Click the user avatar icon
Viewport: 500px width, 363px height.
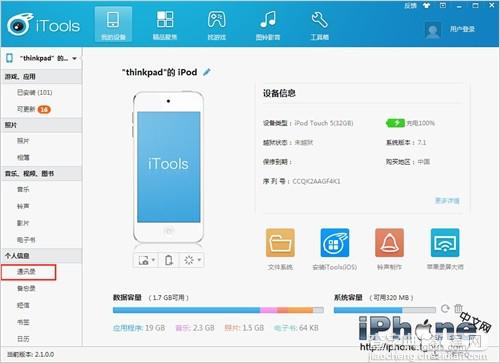433,31
